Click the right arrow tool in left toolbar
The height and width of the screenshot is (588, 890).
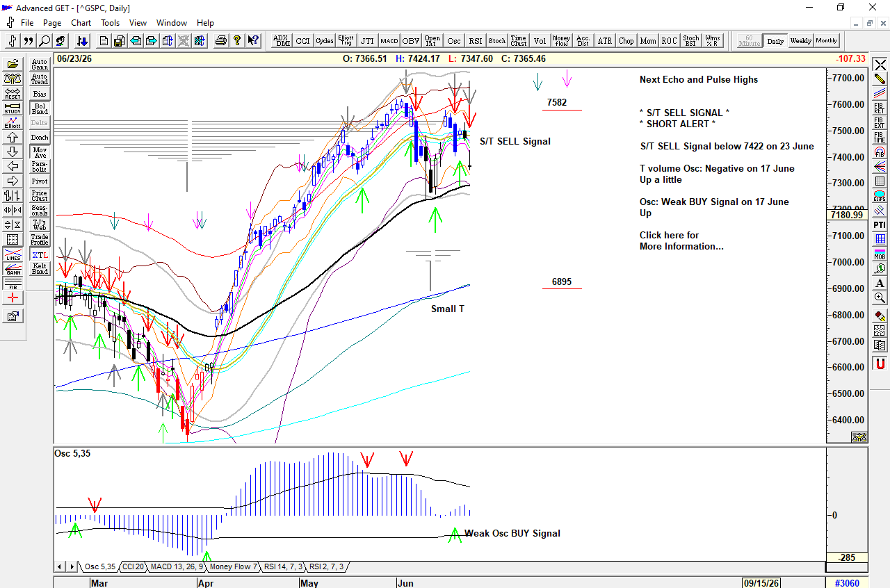[x=13, y=180]
